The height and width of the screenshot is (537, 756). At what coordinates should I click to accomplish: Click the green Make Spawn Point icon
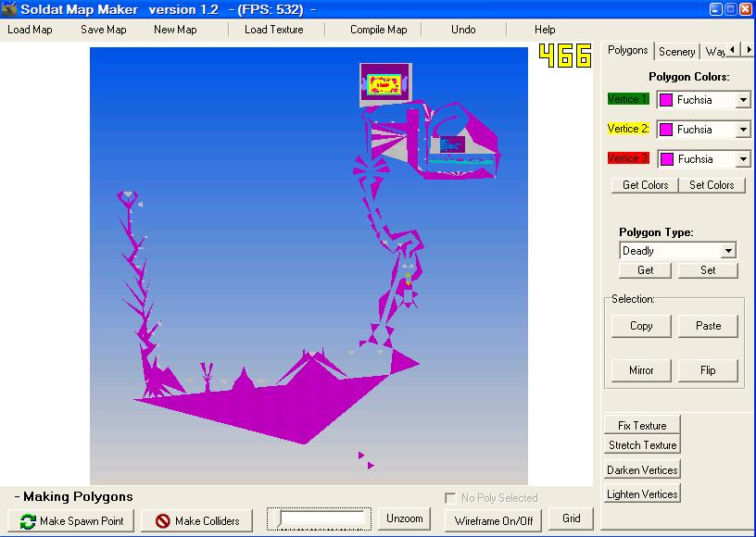(27, 521)
